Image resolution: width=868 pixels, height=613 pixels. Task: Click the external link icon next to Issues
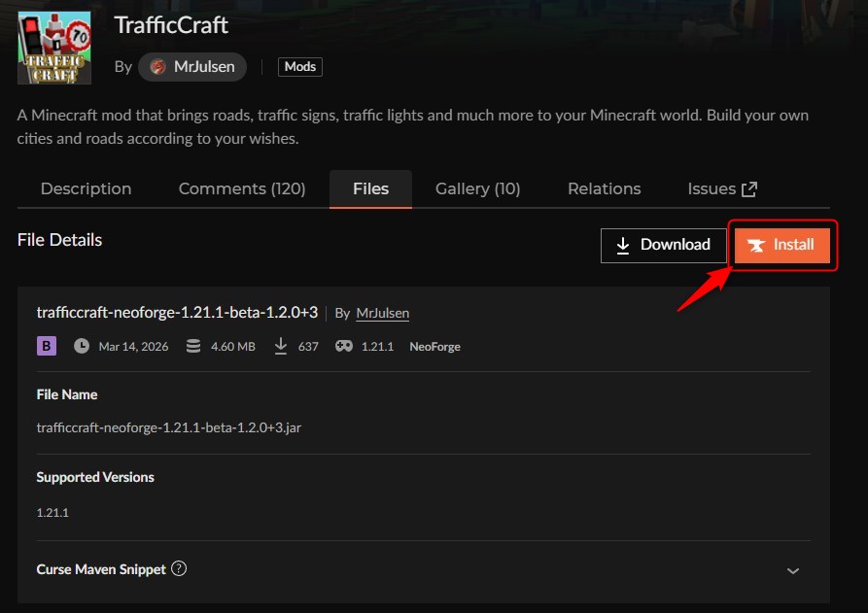748,188
